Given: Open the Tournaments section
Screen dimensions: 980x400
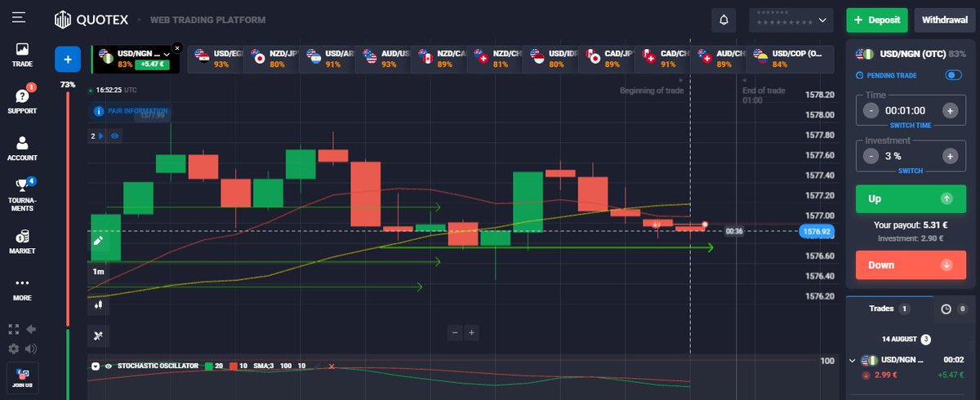Looking at the screenshot, I should point(22,193).
